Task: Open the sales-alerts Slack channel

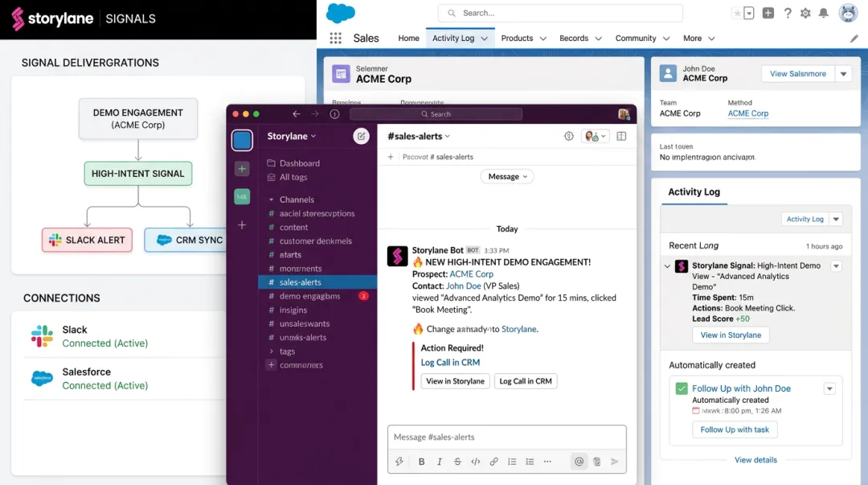Action: coord(317,282)
